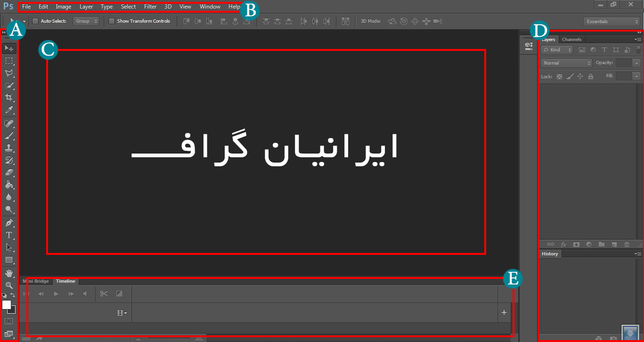Switch to the Mini Bridge tab
The width and height of the screenshot is (644, 342).
click(x=36, y=281)
